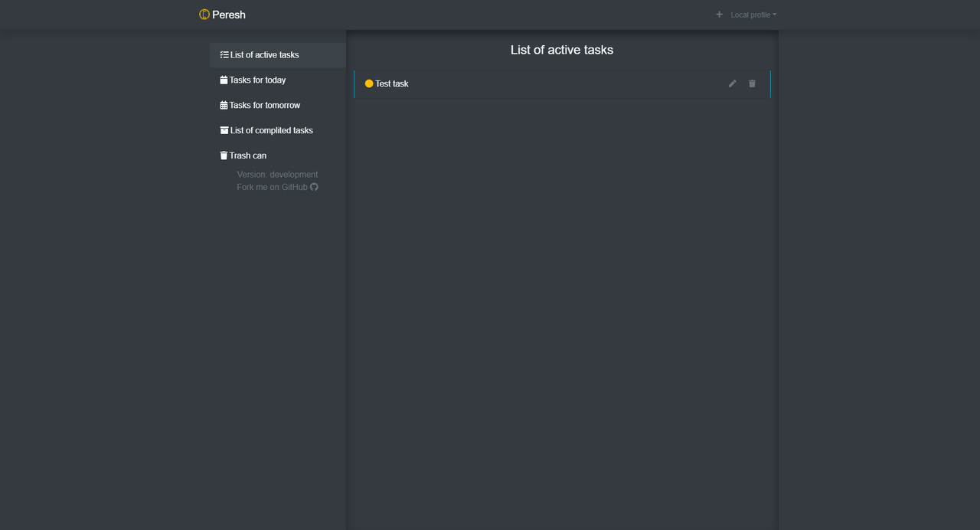The height and width of the screenshot is (530, 980).
Task: Toggle the yellow status circle on Test task
Action: pos(369,83)
